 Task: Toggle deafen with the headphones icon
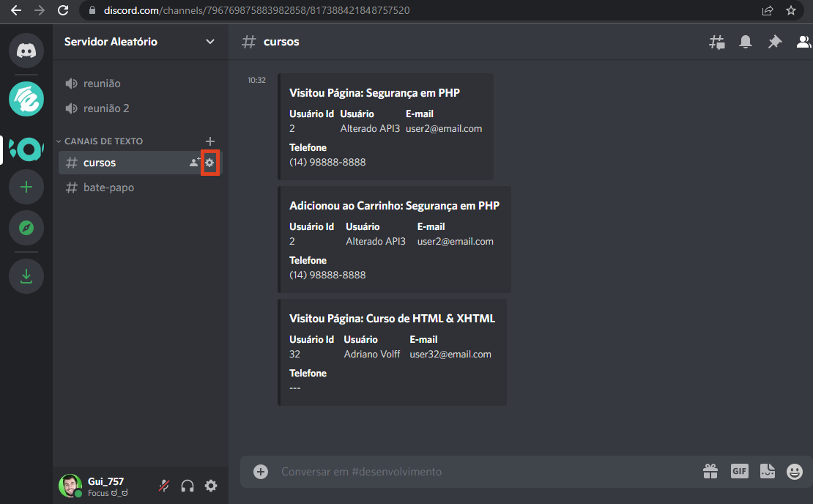coord(188,486)
